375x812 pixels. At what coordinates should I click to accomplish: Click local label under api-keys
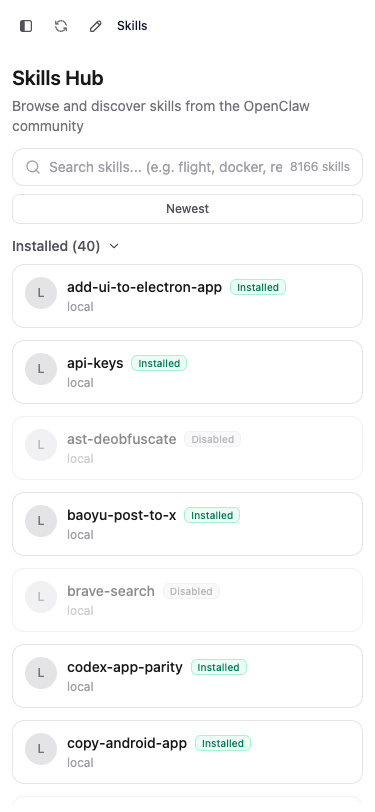coord(80,383)
